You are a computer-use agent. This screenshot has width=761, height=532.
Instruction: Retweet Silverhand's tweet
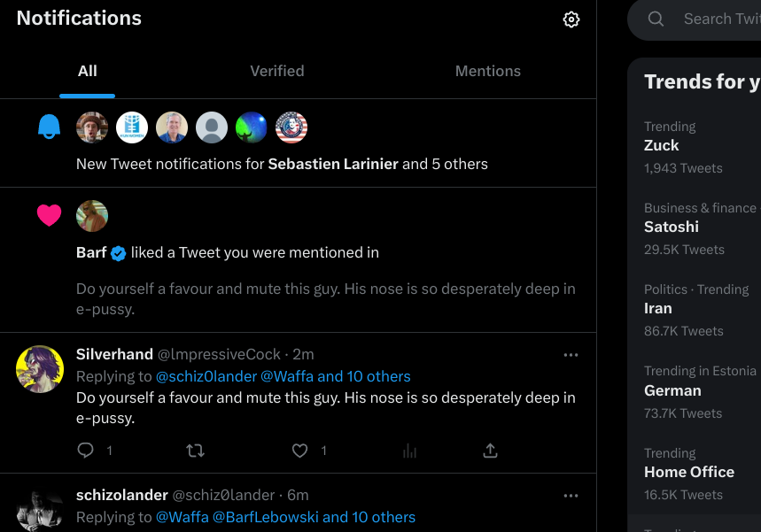(x=195, y=451)
